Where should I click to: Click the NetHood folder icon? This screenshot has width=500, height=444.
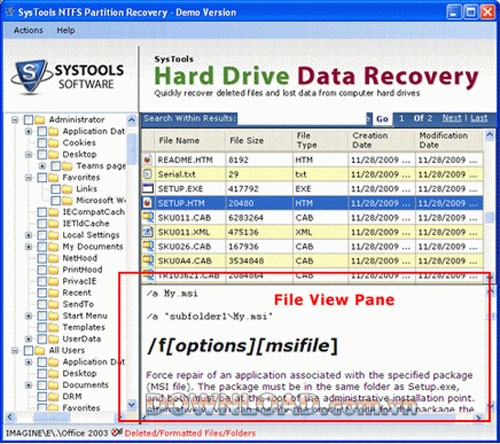click(53, 258)
